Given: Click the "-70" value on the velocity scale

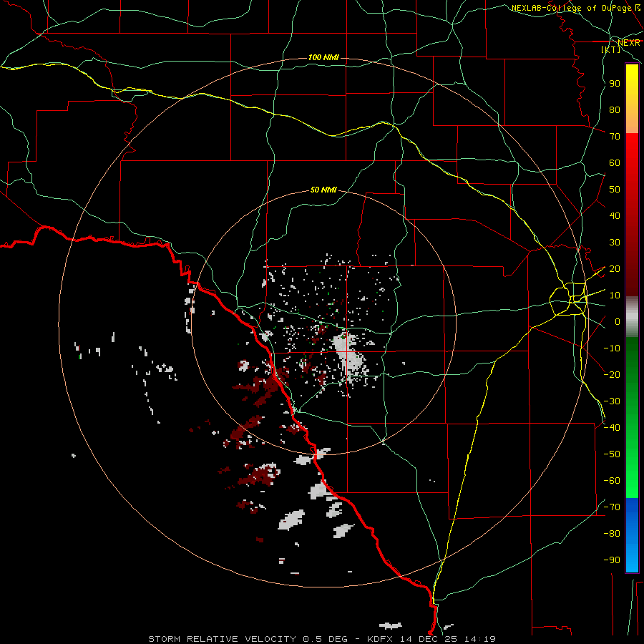Looking at the screenshot, I should (x=612, y=507).
